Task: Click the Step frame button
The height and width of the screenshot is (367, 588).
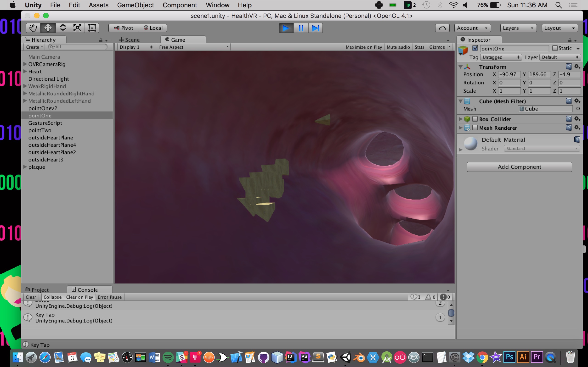Action: pyautogui.click(x=315, y=28)
